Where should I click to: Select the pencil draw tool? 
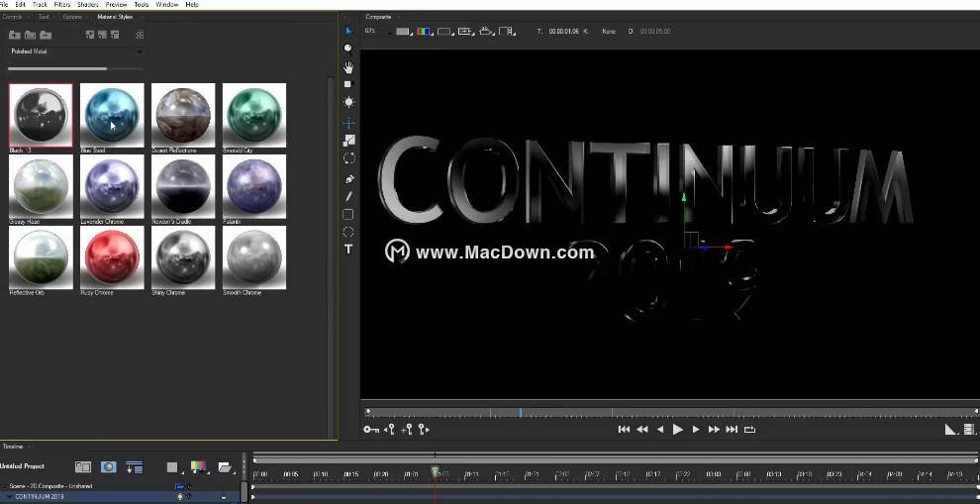pyautogui.click(x=348, y=196)
